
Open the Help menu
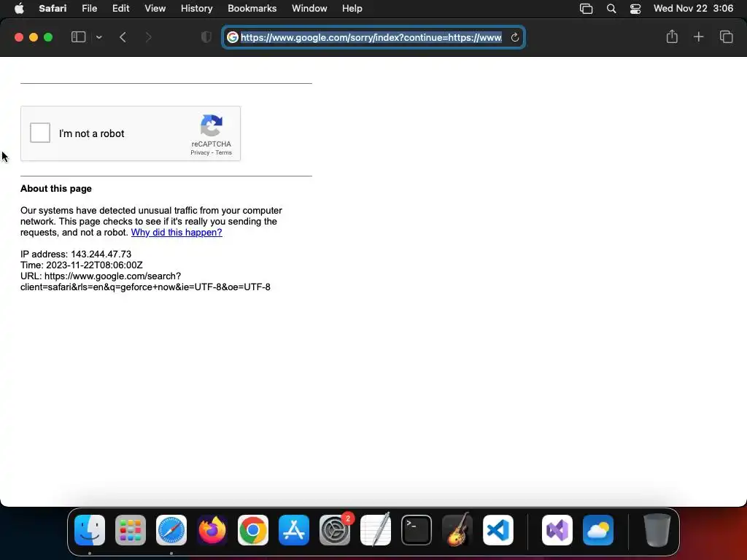(352, 9)
